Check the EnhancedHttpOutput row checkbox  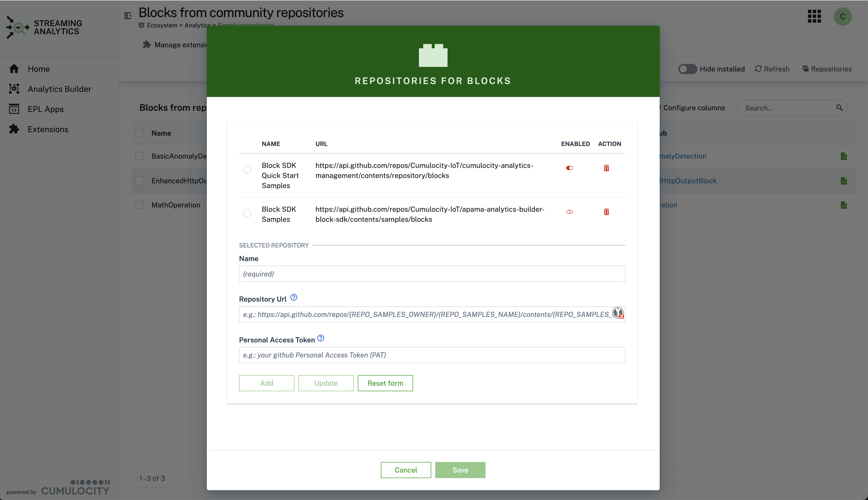tap(139, 181)
